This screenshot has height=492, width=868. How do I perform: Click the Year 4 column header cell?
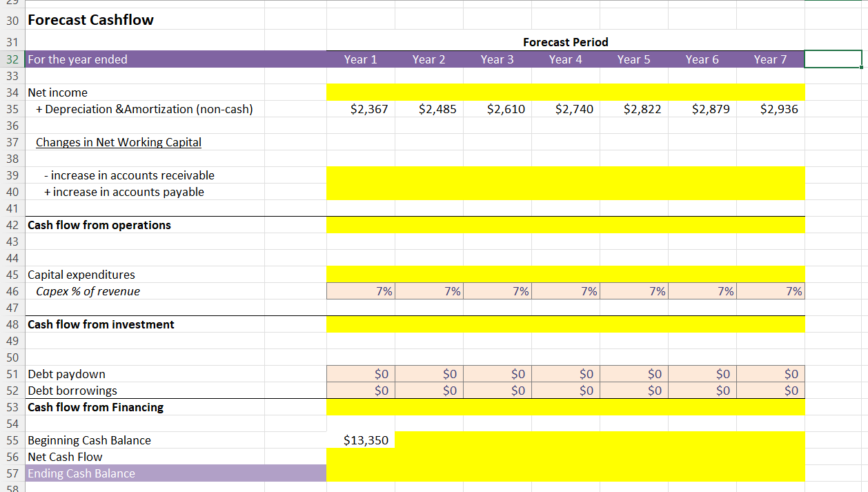565,59
